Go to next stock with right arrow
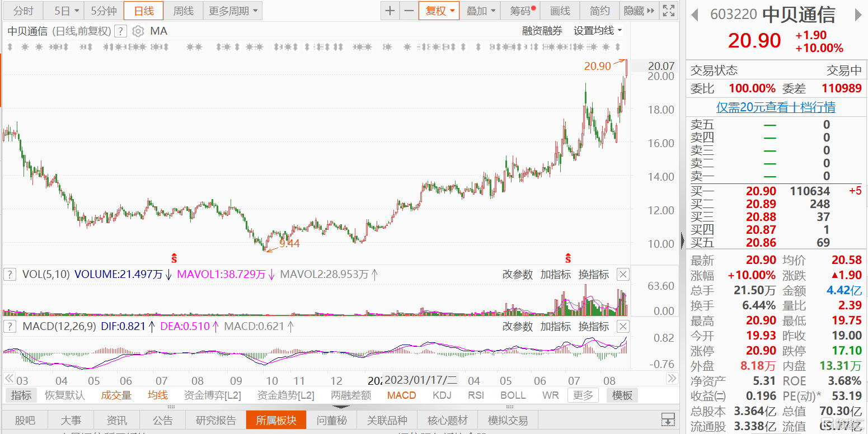This screenshot has width=868, height=434. (x=858, y=15)
